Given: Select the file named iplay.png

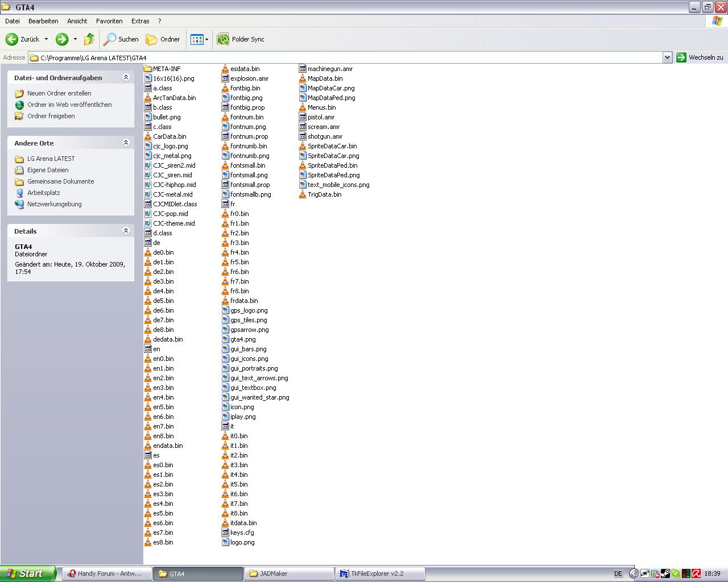Looking at the screenshot, I should click(243, 417).
